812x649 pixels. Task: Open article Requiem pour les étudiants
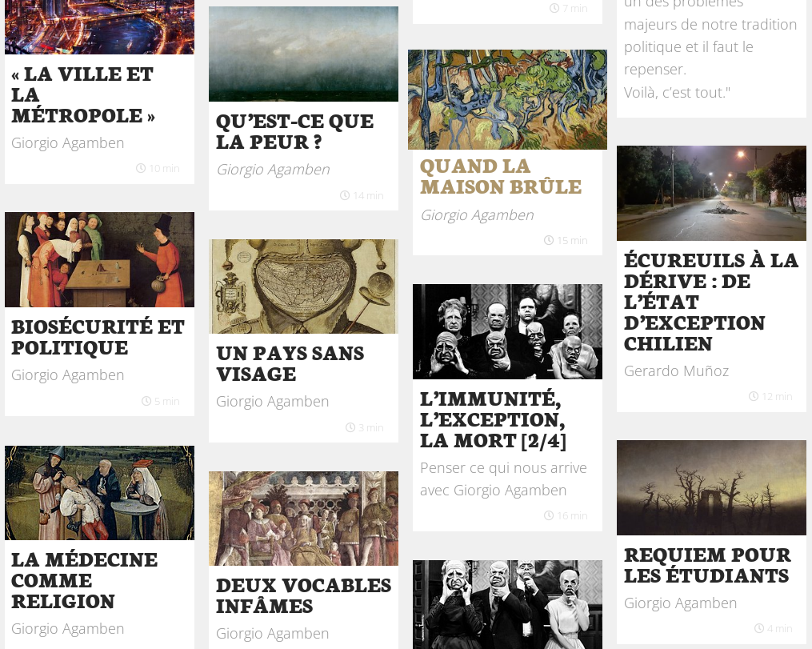(707, 565)
